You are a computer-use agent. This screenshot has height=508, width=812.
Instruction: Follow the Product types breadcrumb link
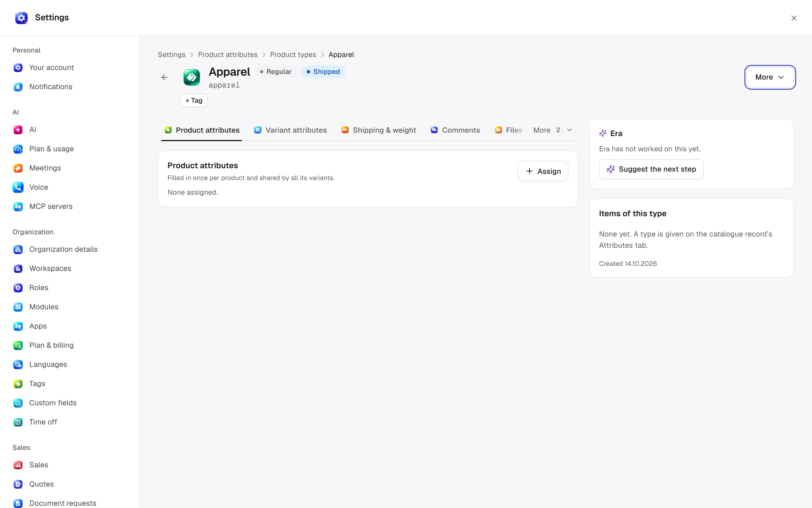(293, 55)
